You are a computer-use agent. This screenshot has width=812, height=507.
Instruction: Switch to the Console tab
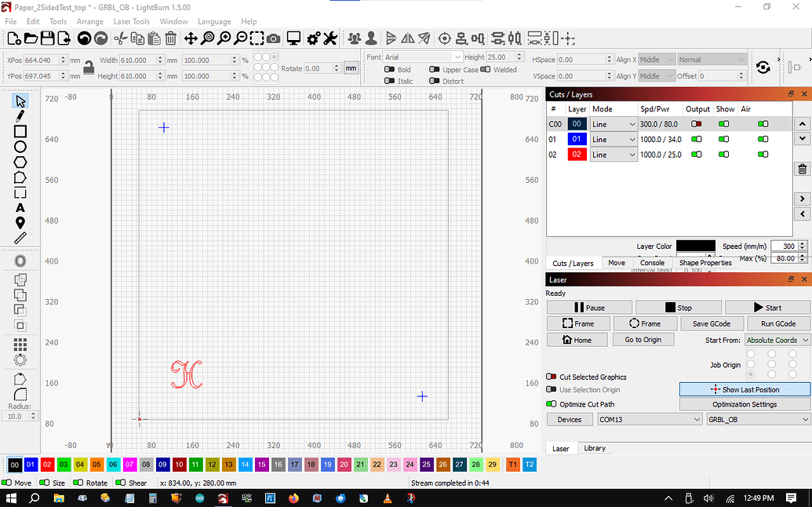pos(652,263)
